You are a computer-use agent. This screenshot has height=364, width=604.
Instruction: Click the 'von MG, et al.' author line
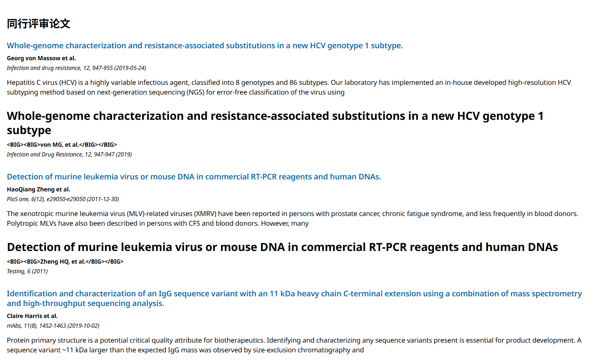tap(62, 145)
